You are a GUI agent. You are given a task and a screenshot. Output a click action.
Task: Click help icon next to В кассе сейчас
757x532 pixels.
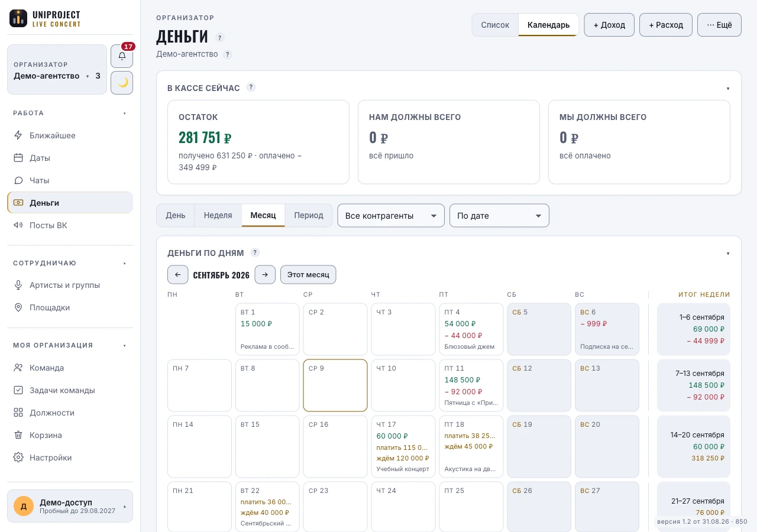coord(251,87)
